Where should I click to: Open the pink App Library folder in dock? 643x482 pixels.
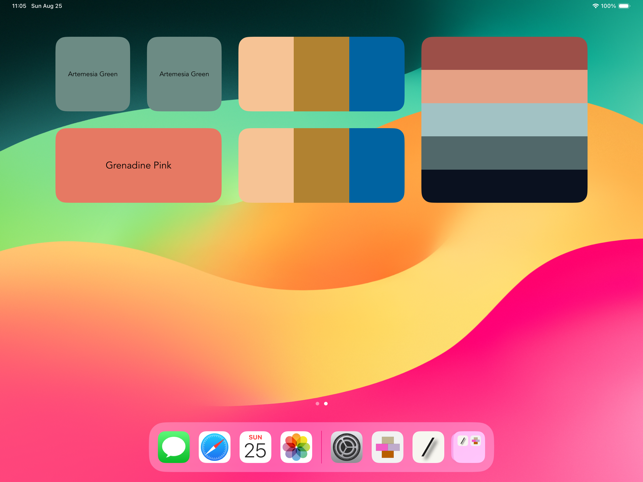pos(468,447)
